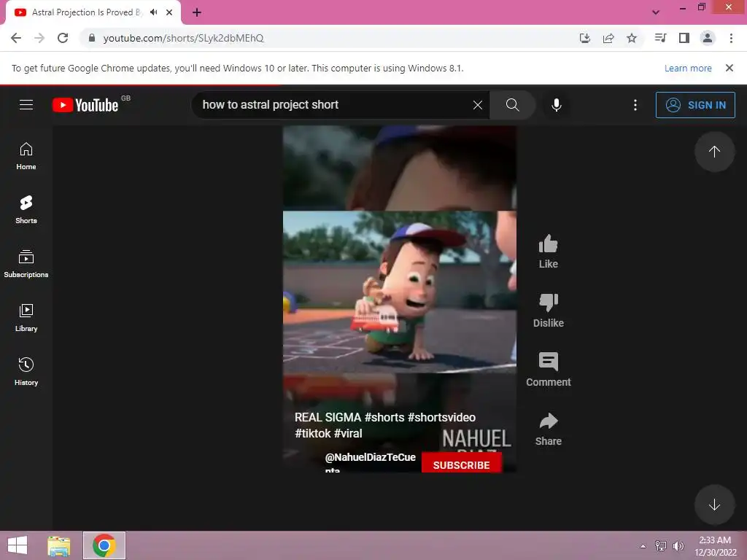Start voice search with microphone
Image resolution: width=747 pixels, height=560 pixels.
click(556, 105)
